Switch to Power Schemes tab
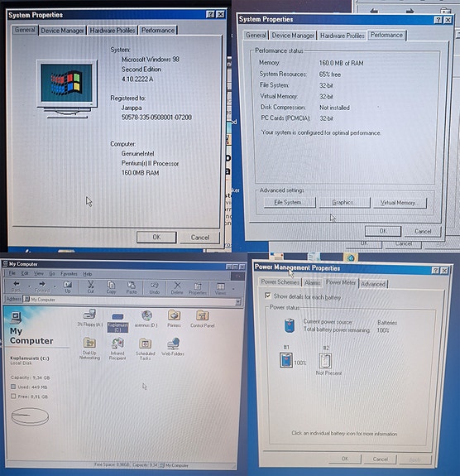Image resolution: width=460 pixels, height=476 pixels. coord(280,282)
